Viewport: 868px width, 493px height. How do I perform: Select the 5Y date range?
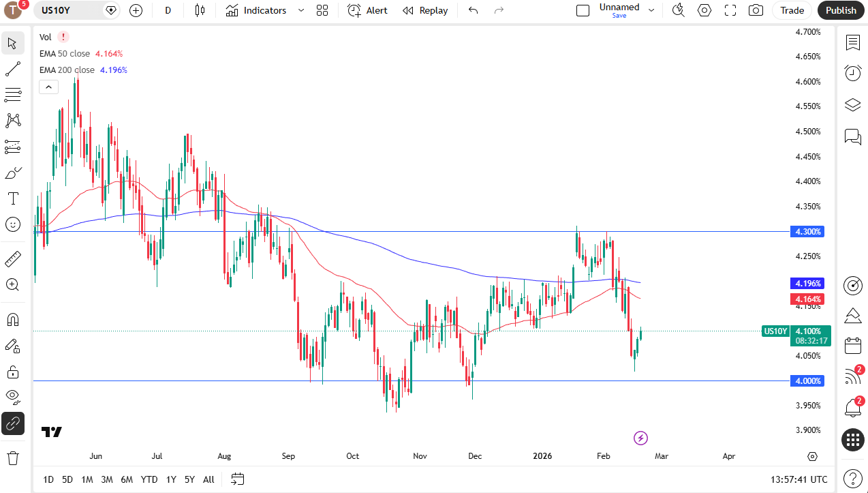[189, 479]
